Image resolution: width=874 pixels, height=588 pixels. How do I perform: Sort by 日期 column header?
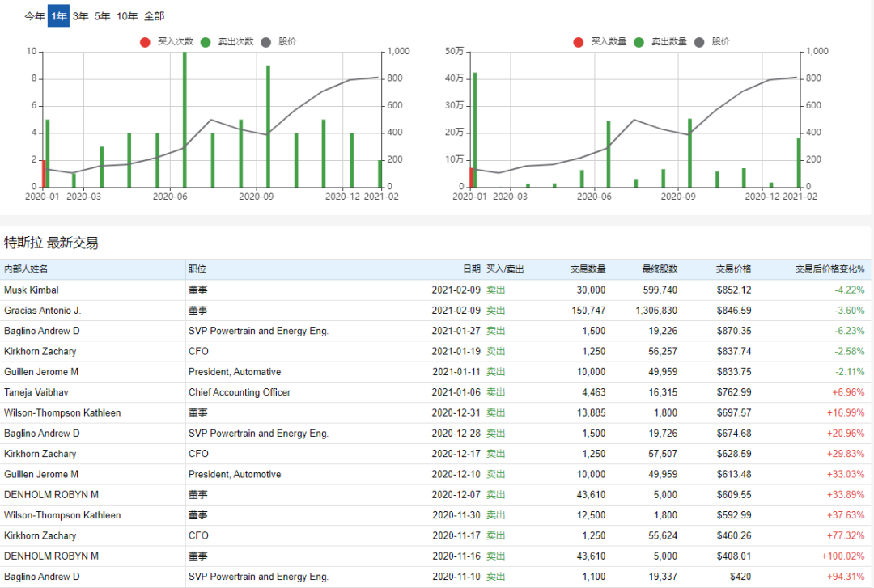[x=472, y=269]
